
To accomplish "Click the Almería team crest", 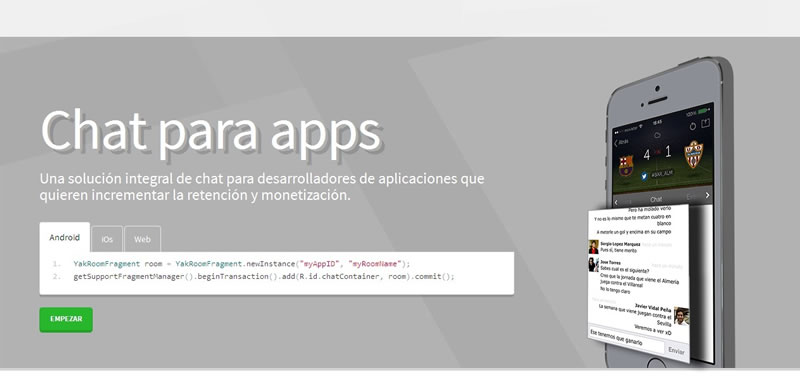I will (693, 154).
